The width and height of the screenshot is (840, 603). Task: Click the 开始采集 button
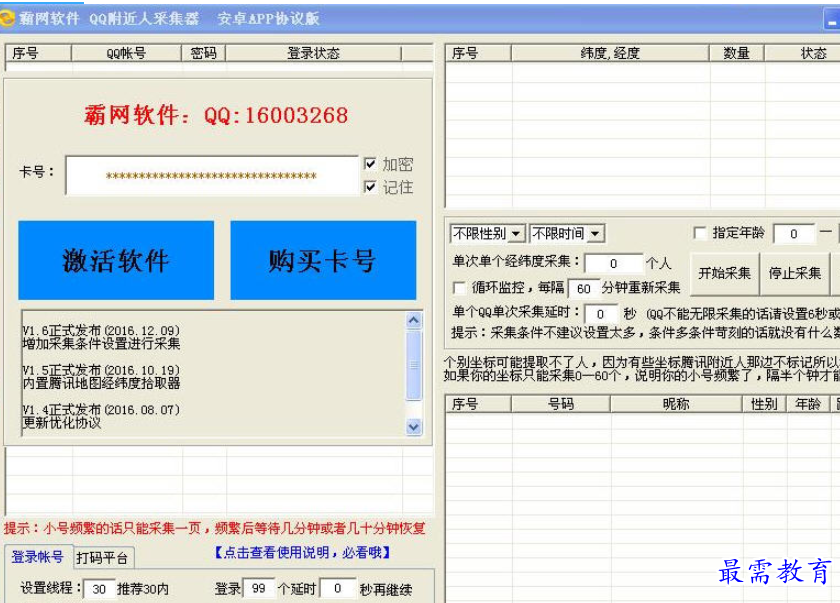(x=724, y=273)
